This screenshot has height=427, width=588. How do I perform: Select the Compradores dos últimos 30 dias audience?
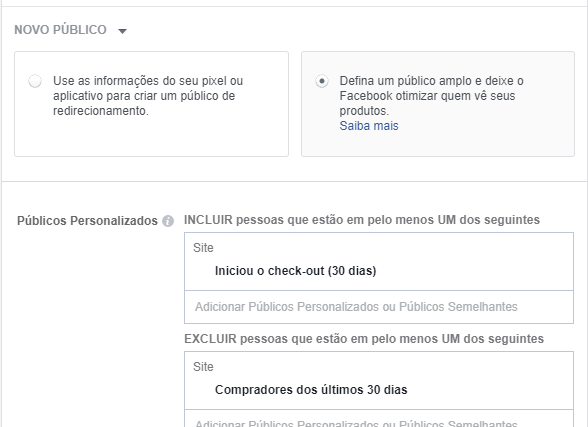(311, 390)
